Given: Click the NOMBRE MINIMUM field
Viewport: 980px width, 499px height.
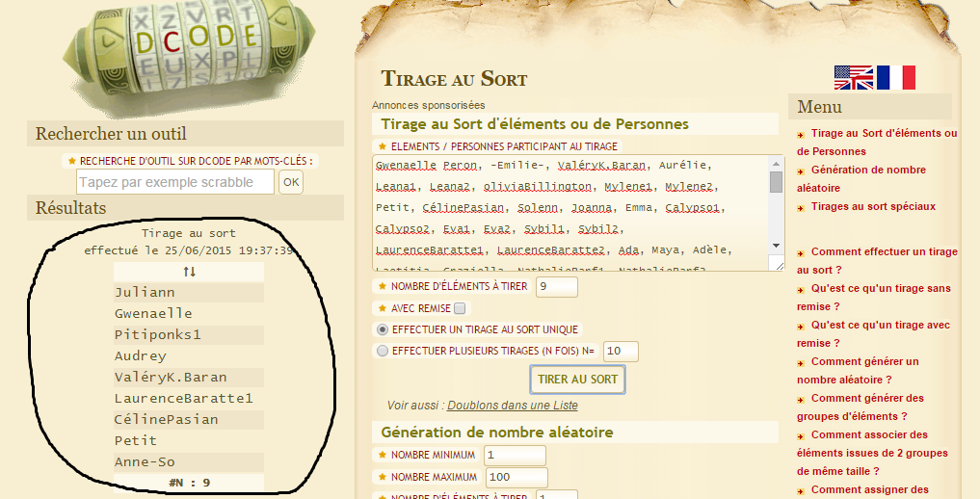Looking at the screenshot, I should click(515, 456).
